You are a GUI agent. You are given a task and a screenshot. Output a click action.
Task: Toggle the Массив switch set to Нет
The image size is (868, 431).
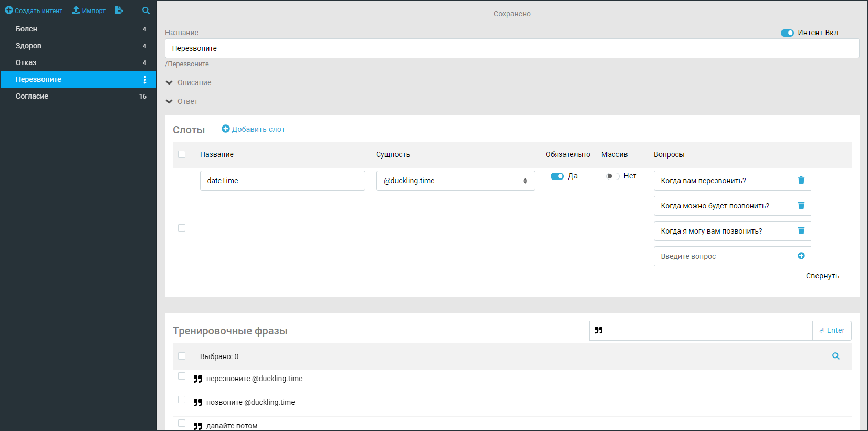[x=613, y=176]
